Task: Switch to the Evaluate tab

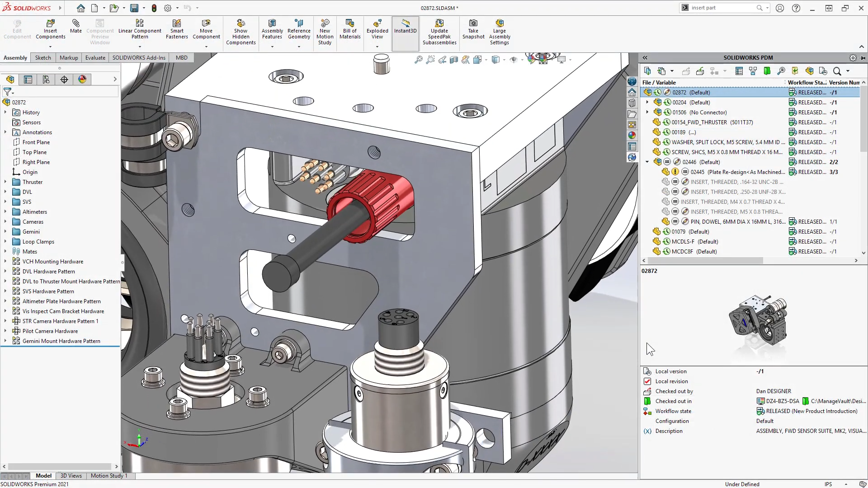Action: tap(95, 58)
